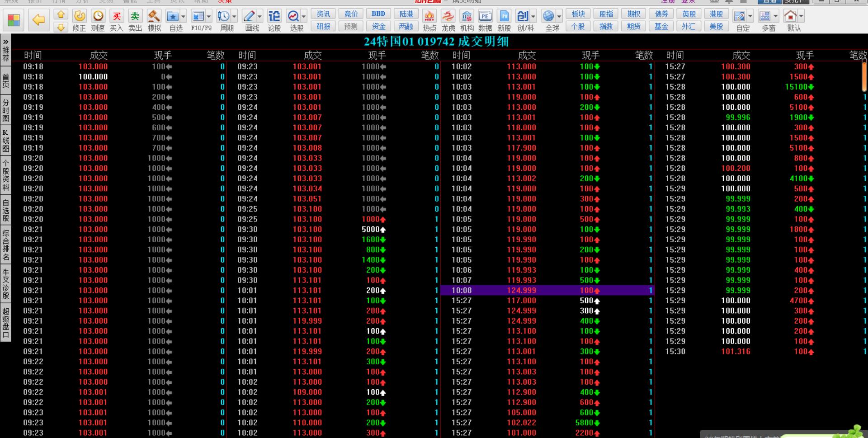The image size is (868, 438).
Task: Click the back arrow navigation icon
Action: 39,20
